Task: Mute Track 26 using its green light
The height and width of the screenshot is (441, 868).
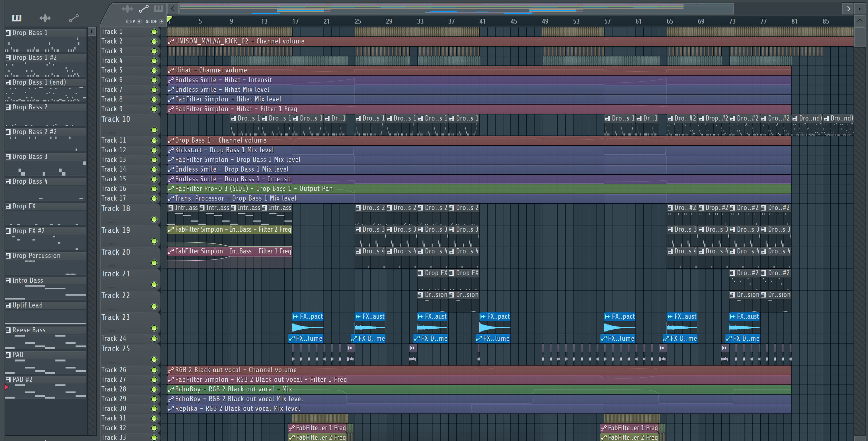Action: click(154, 370)
